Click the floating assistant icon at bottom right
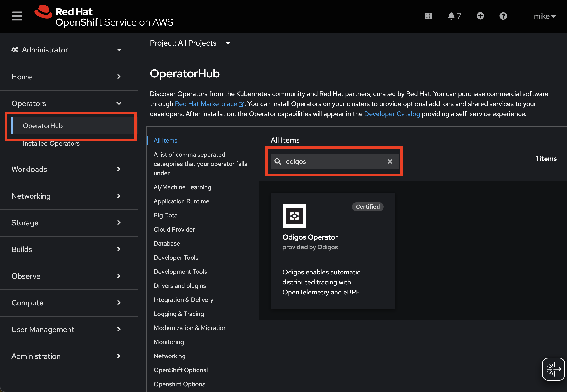 [553, 369]
